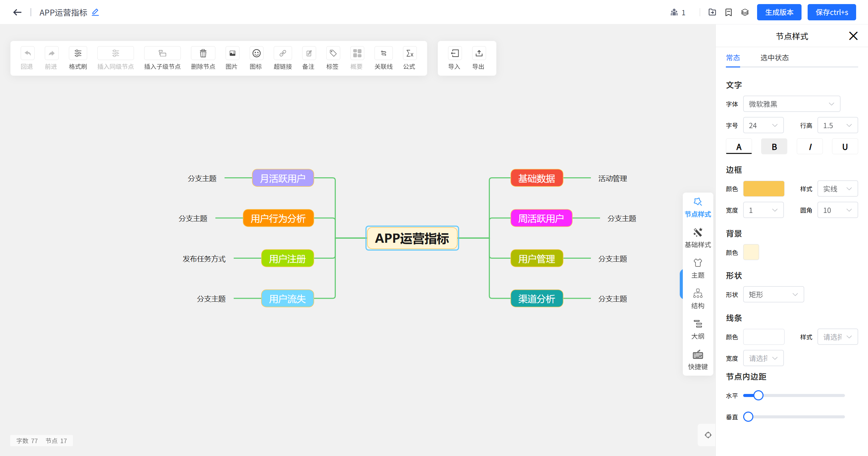
Task: Open the emoji 图标 picker
Action: (x=256, y=54)
